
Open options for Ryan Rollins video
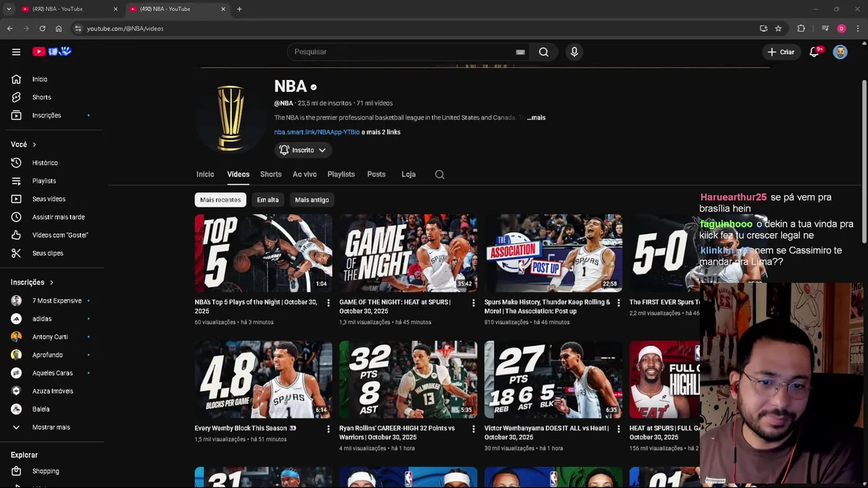point(473,429)
